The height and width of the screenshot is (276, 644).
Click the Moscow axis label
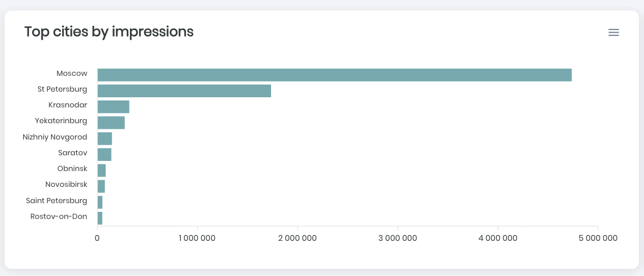(72, 73)
